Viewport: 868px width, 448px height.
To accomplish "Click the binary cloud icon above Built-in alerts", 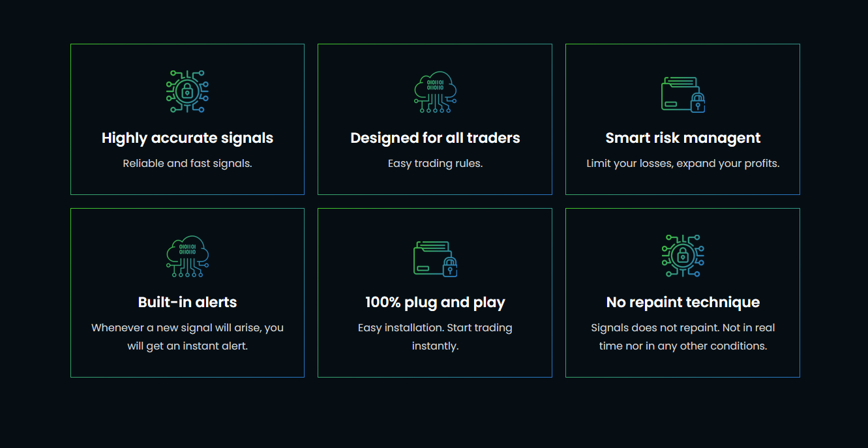I will tap(187, 256).
